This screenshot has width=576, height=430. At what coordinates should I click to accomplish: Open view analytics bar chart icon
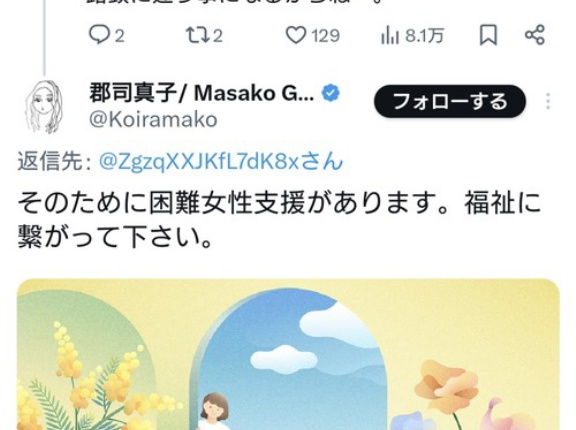pos(390,36)
